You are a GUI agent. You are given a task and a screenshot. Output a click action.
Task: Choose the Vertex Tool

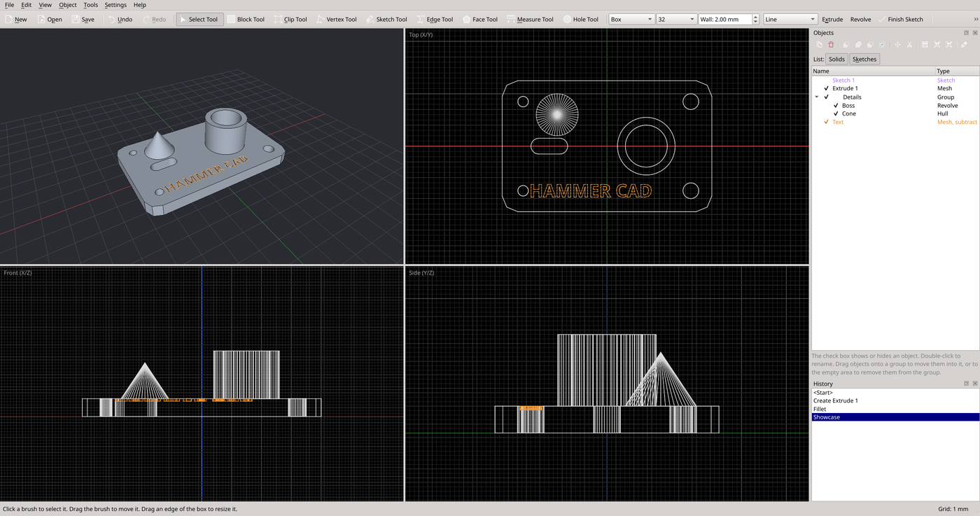(x=336, y=20)
